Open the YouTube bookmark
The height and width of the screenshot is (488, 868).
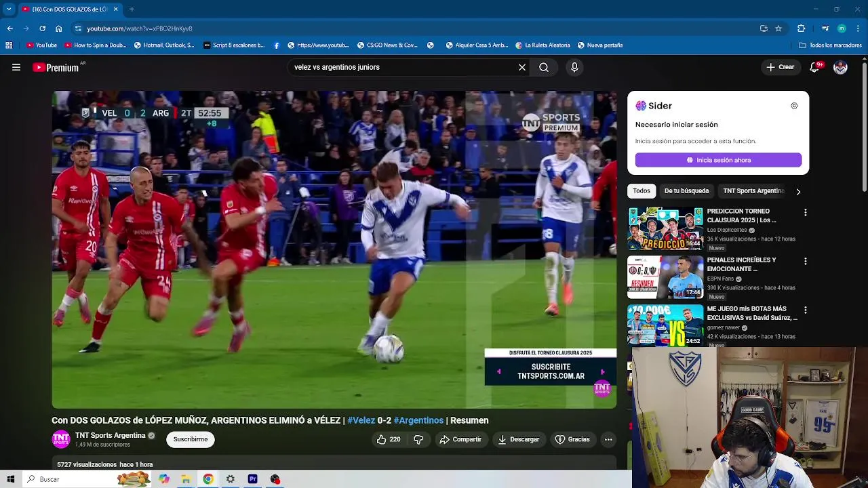41,45
